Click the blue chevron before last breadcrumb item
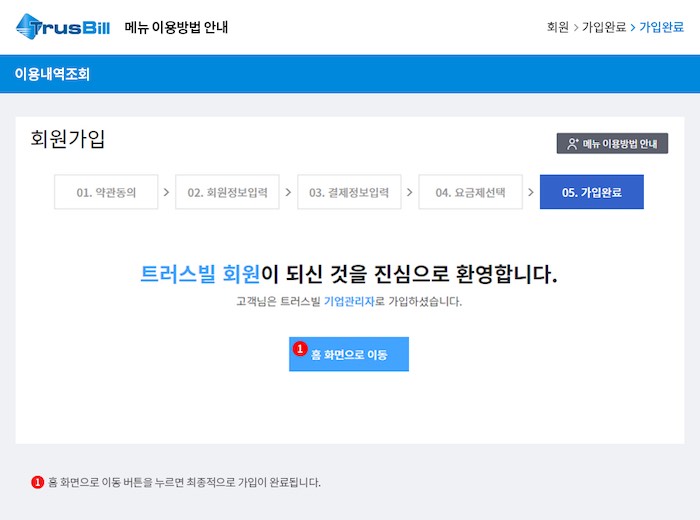 click(x=633, y=28)
